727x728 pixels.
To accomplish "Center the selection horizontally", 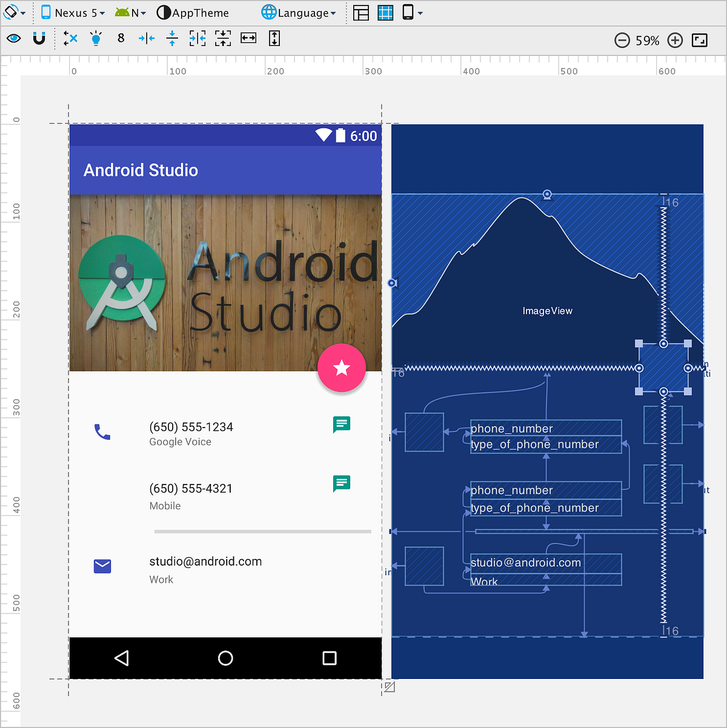I will [x=146, y=38].
